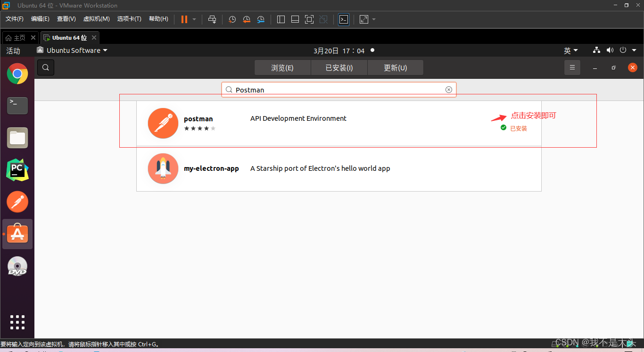Show applications grid from the dock
This screenshot has width=644, height=352.
pos(17,322)
